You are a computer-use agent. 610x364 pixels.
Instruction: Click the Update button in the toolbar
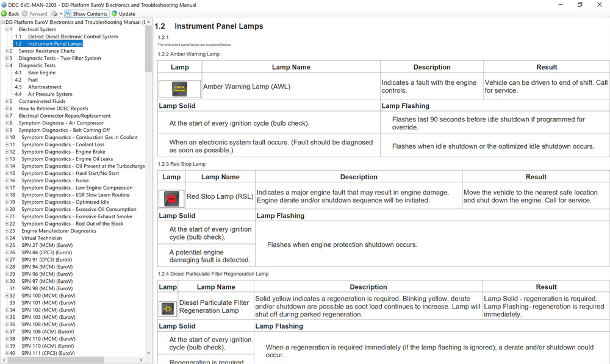click(124, 13)
